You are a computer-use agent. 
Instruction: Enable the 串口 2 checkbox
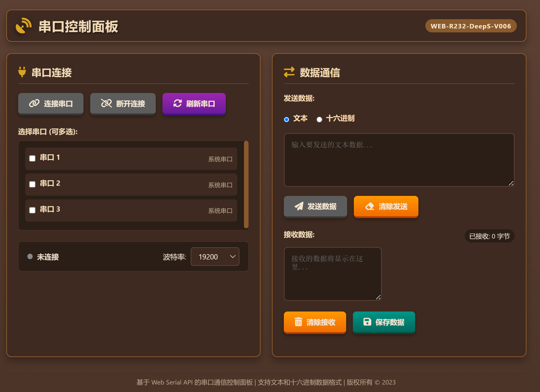pos(32,184)
